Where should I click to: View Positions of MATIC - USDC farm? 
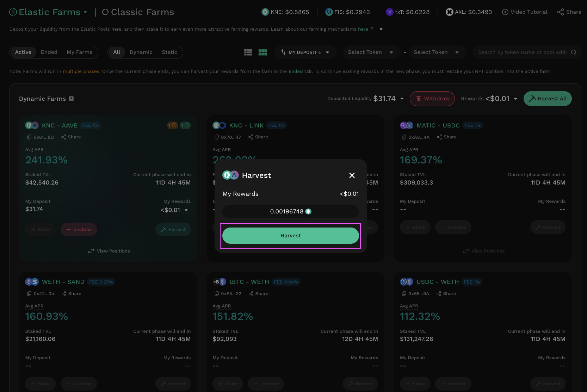484,251
